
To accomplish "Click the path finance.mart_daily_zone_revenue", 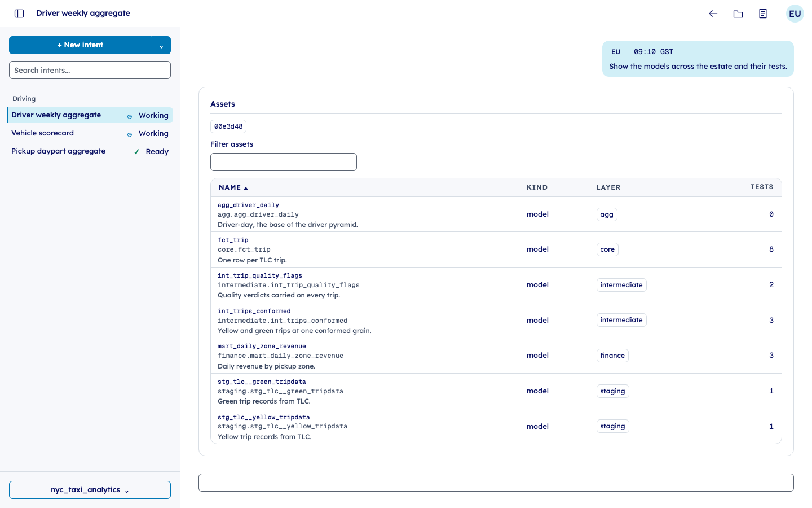I will coord(280,356).
